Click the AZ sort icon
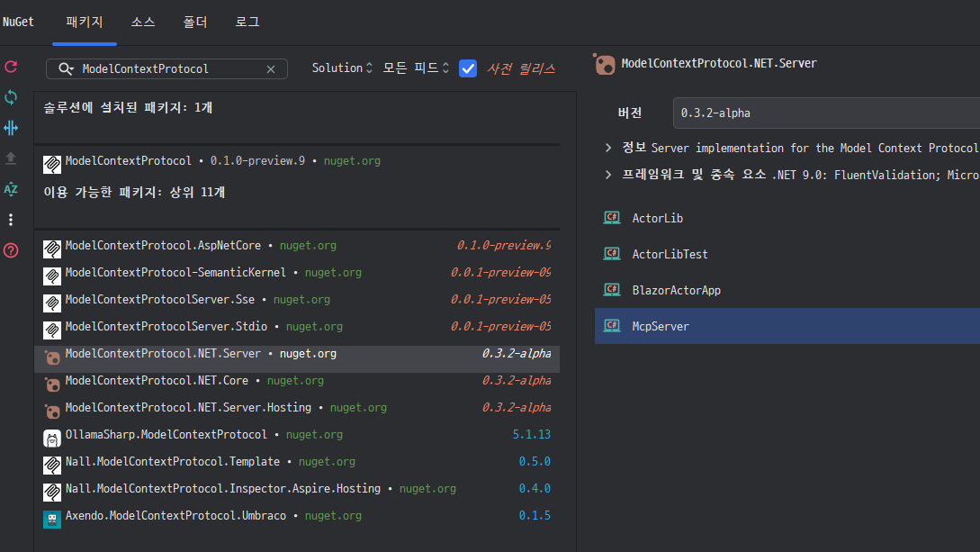 click(x=11, y=189)
